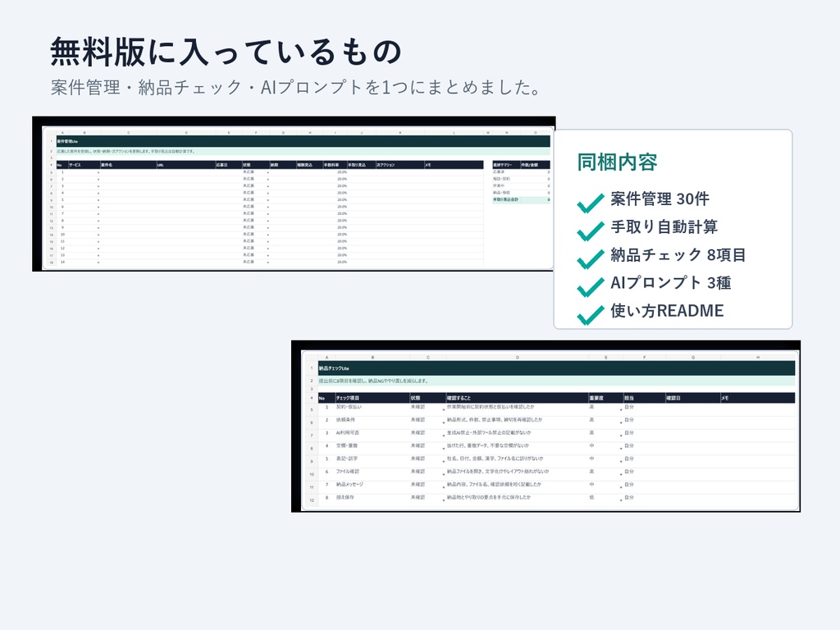Click the 案件管理Lite title cell
The image size is (840, 630).
[x=304, y=141]
